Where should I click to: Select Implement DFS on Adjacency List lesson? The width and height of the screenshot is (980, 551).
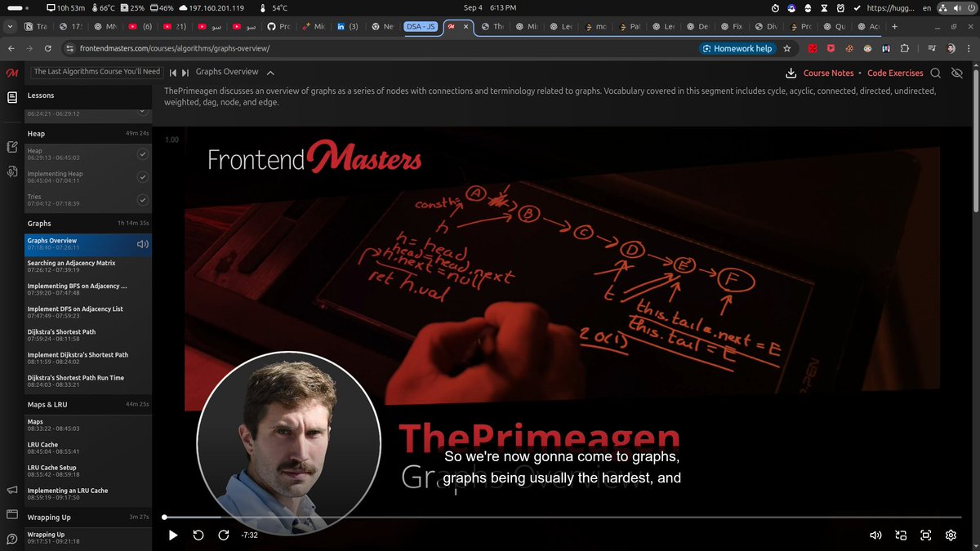(x=88, y=312)
